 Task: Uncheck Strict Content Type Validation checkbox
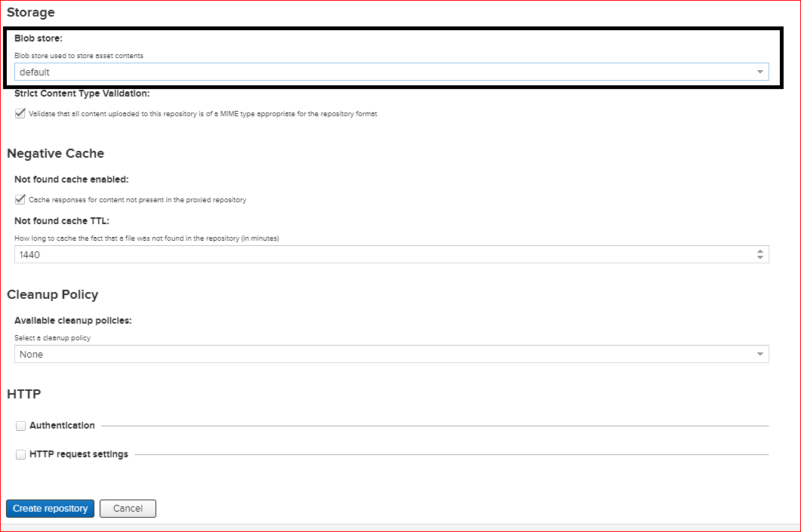click(20, 114)
